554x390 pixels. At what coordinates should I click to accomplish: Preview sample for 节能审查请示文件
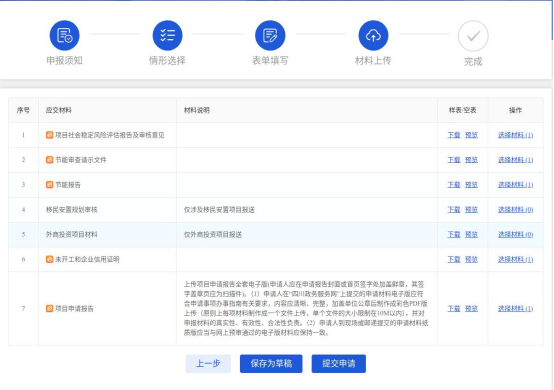point(471,160)
